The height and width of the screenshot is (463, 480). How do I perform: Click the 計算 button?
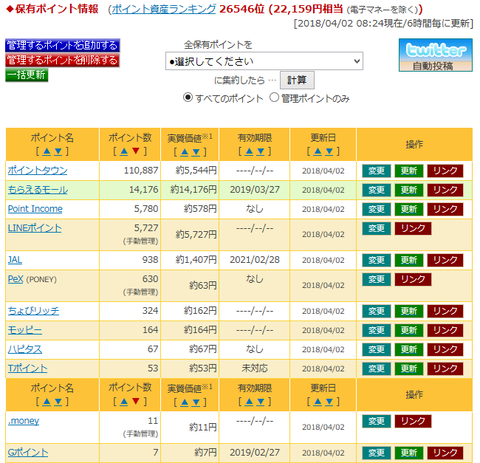(x=297, y=80)
